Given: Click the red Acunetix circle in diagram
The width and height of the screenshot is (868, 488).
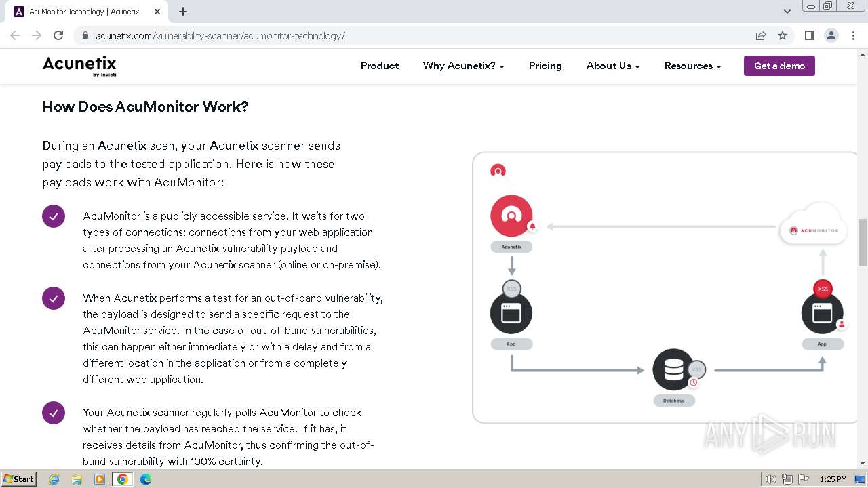Looking at the screenshot, I should (x=511, y=216).
